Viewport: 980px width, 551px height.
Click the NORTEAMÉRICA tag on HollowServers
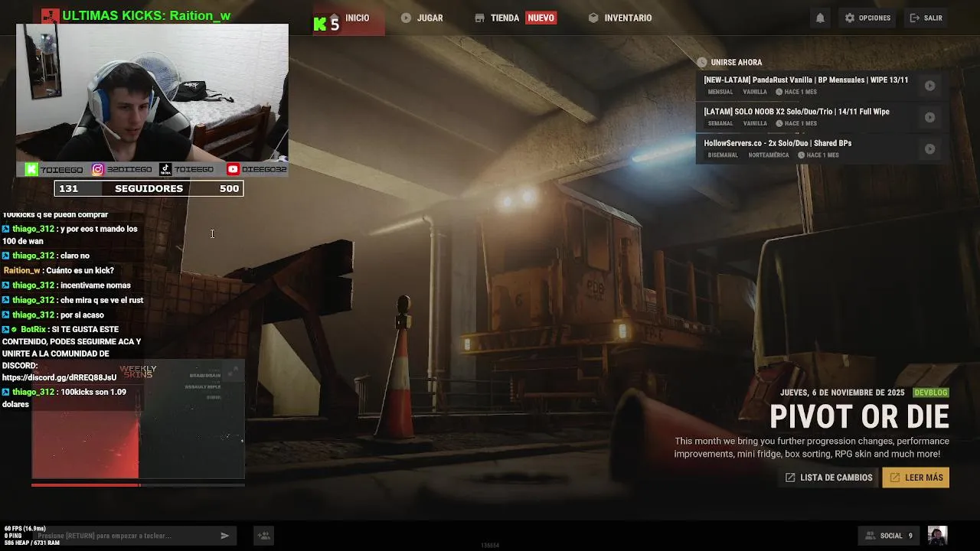[769, 155]
